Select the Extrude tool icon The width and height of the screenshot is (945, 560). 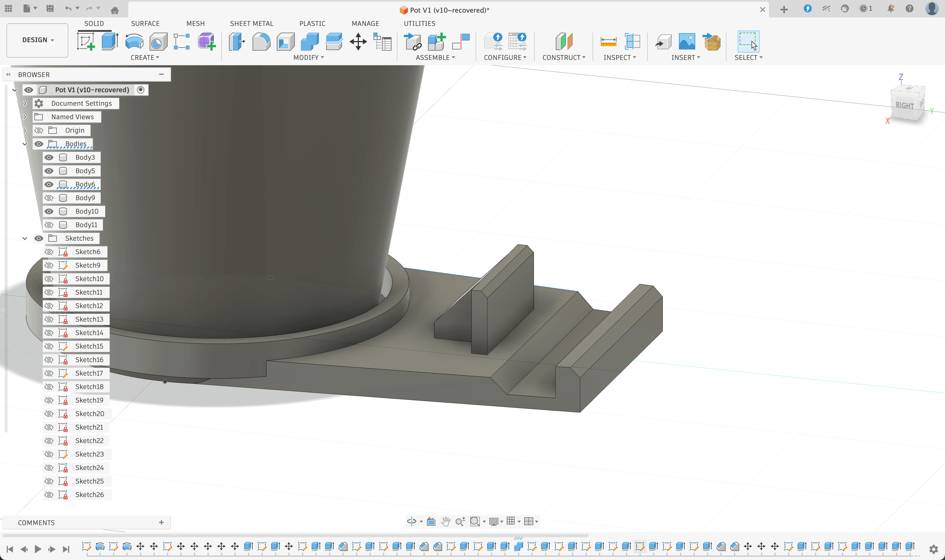[110, 41]
